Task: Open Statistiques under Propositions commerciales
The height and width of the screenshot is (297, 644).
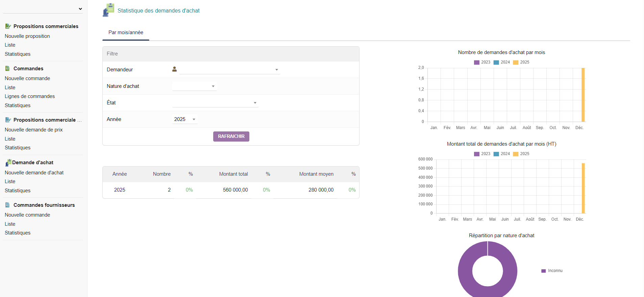Action: pyautogui.click(x=18, y=54)
